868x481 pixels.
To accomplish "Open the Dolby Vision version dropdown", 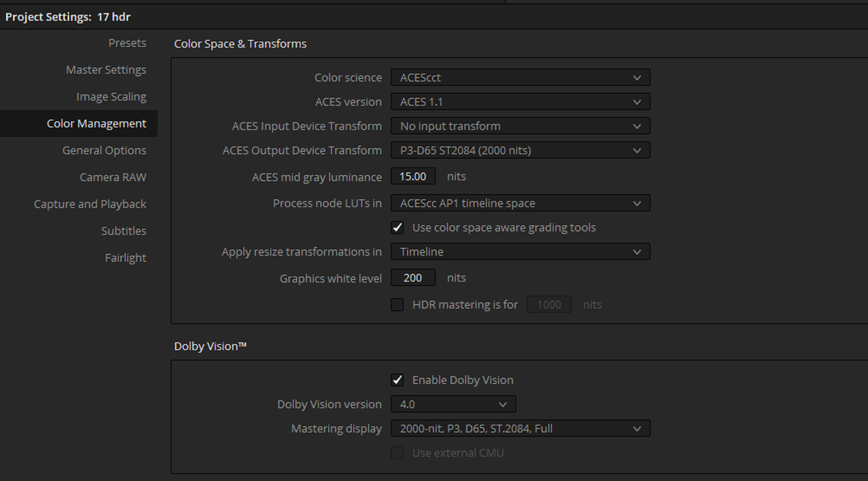I will click(x=453, y=404).
